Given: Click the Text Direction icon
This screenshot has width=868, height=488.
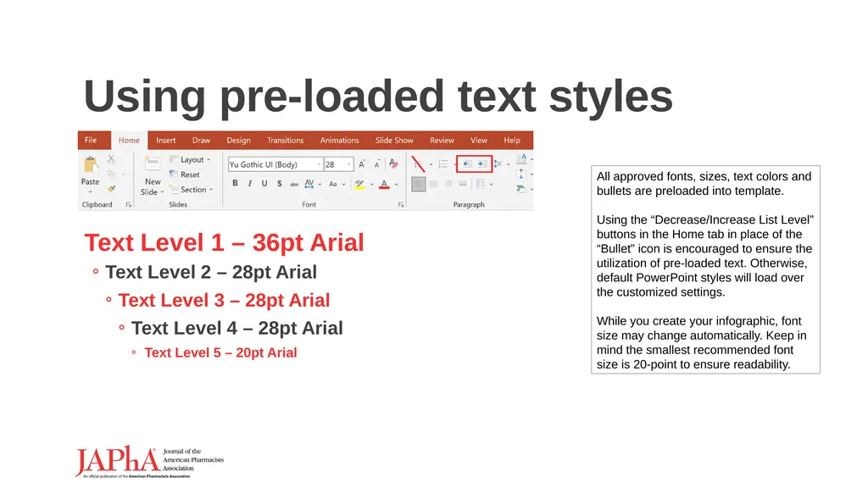Looking at the screenshot, I should (521, 159).
